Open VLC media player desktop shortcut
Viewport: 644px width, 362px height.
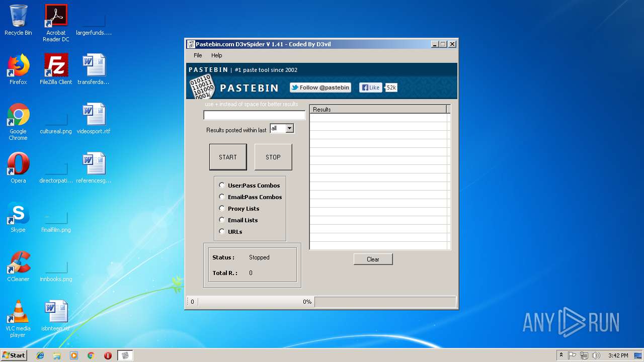pos(18,319)
